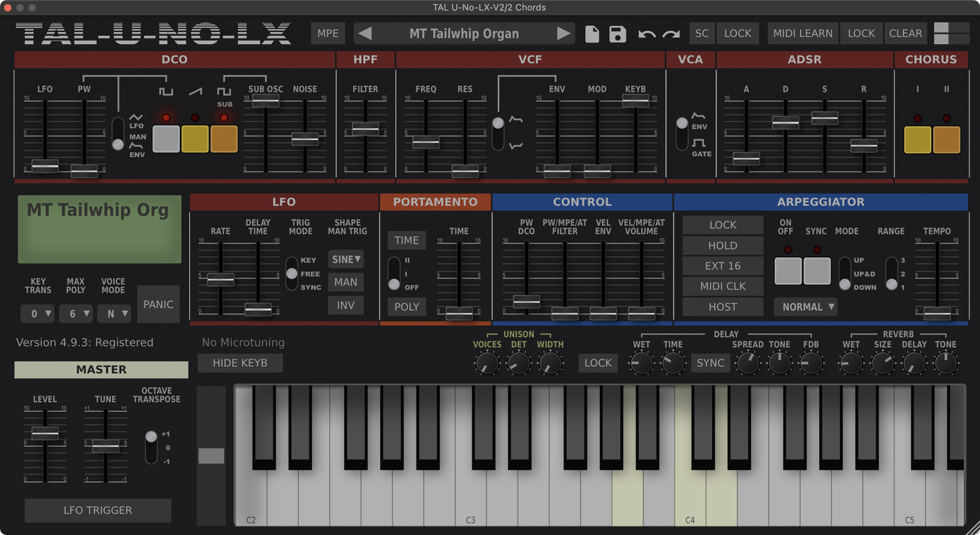Redo the last undone change

point(671,34)
